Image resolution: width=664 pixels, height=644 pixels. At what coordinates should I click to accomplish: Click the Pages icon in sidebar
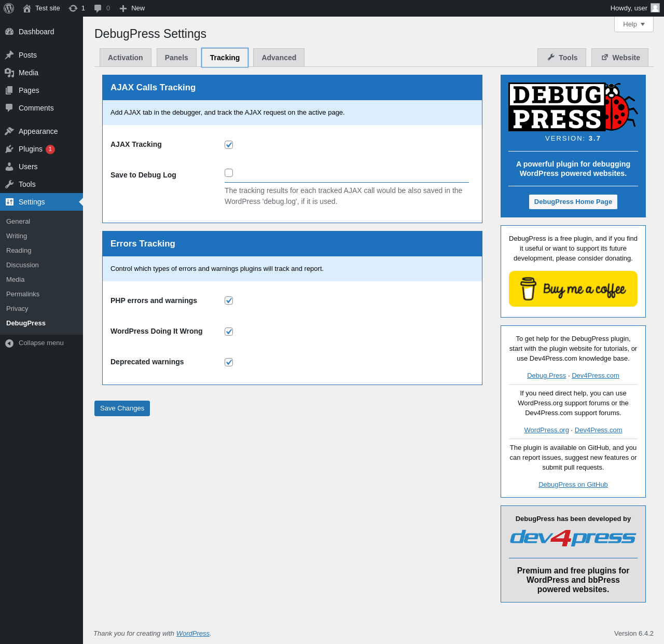point(9,90)
